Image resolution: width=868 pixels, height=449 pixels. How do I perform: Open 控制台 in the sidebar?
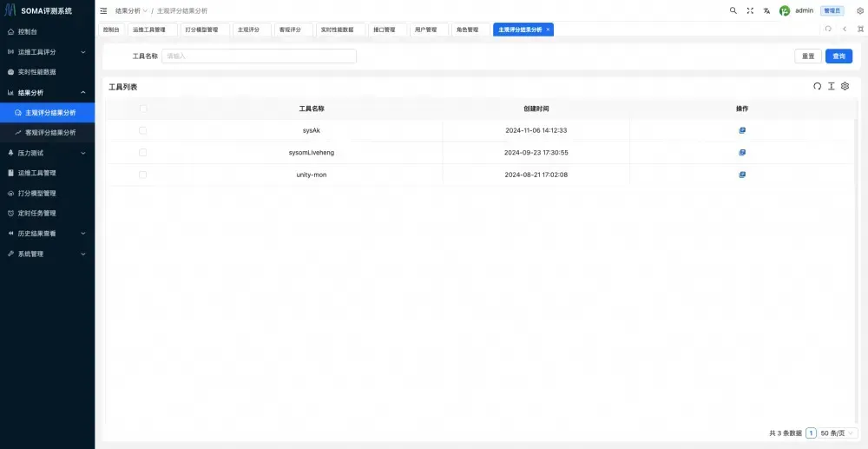tap(47, 32)
